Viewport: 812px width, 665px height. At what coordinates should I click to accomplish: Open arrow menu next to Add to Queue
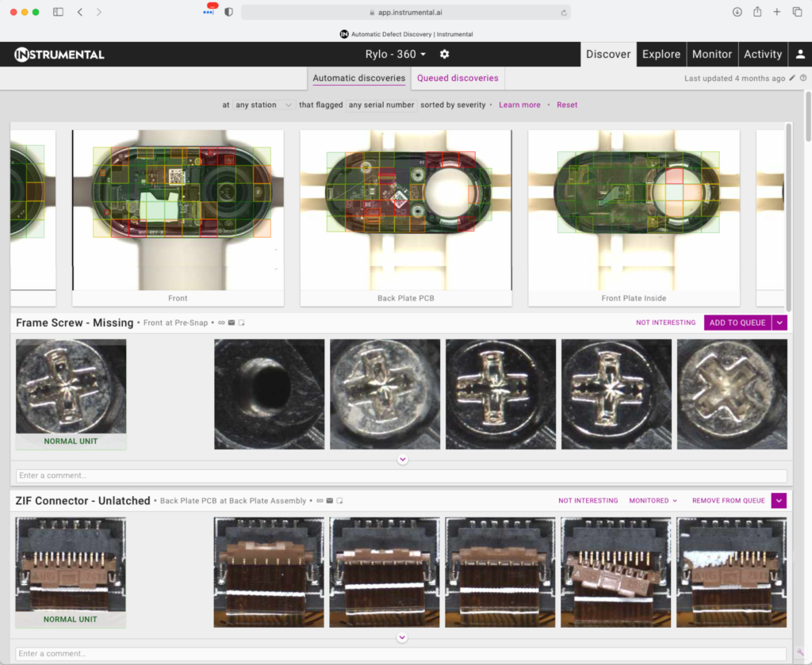[779, 323]
